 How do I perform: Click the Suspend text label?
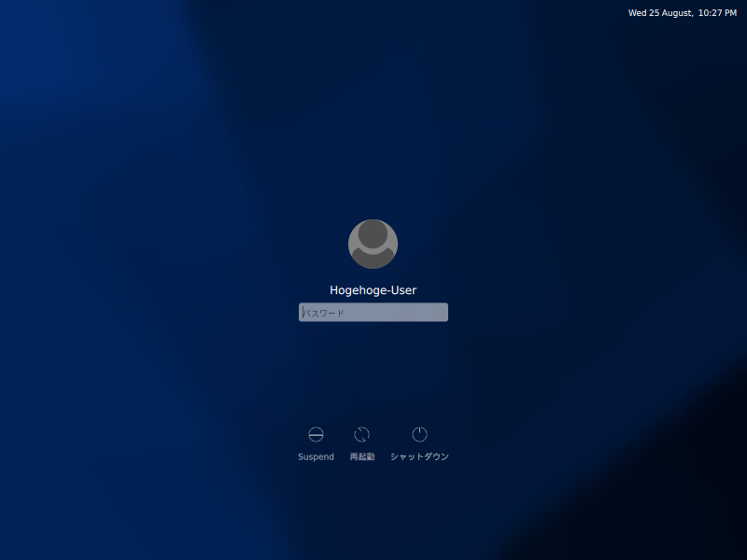pos(316,456)
